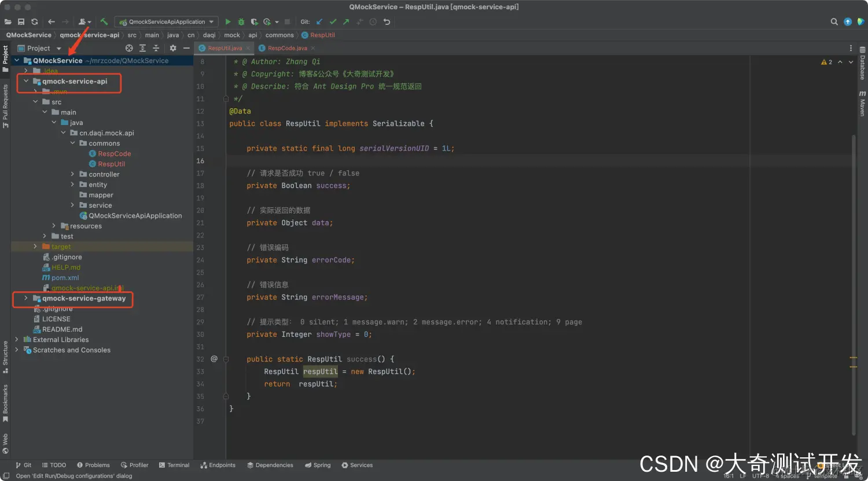Open the Profiler tool window
This screenshot has width=868, height=481.
[135, 465]
